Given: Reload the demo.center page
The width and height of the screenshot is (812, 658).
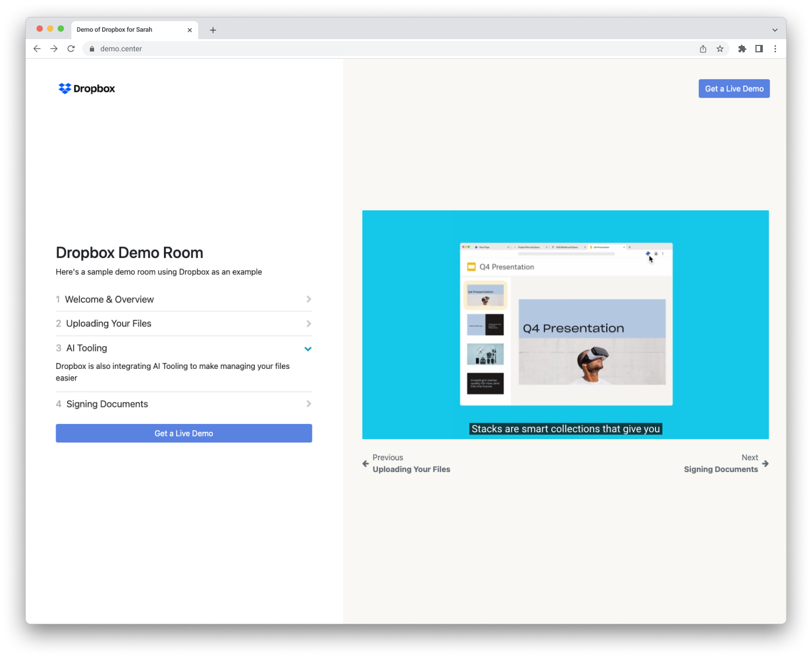Looking at the screenshot, I should [x=71, y=49].
